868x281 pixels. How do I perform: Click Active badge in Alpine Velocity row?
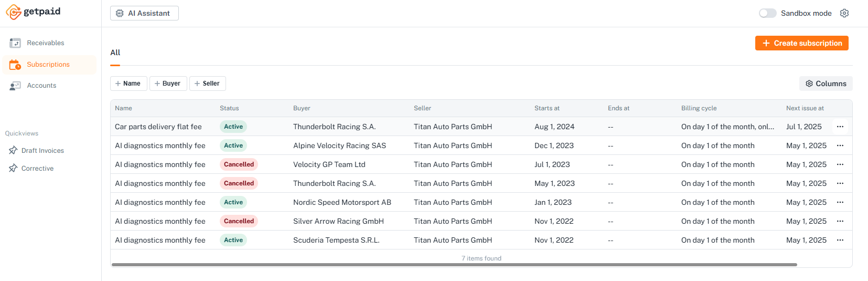[233, 145]
